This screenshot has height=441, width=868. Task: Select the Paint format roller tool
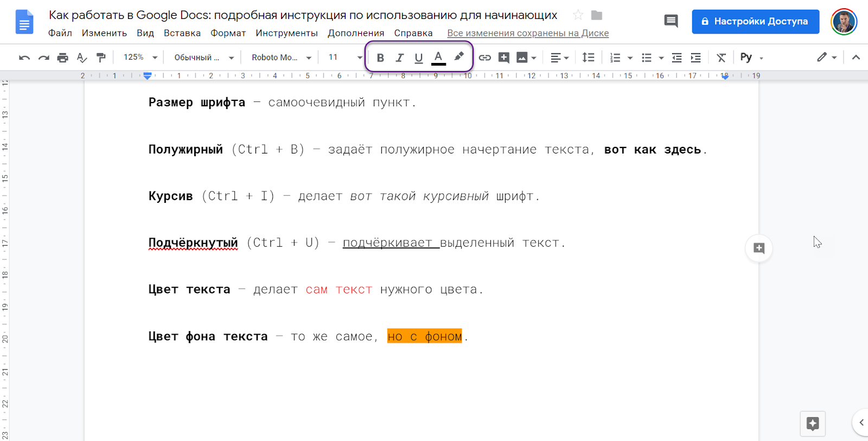(101, 57)
